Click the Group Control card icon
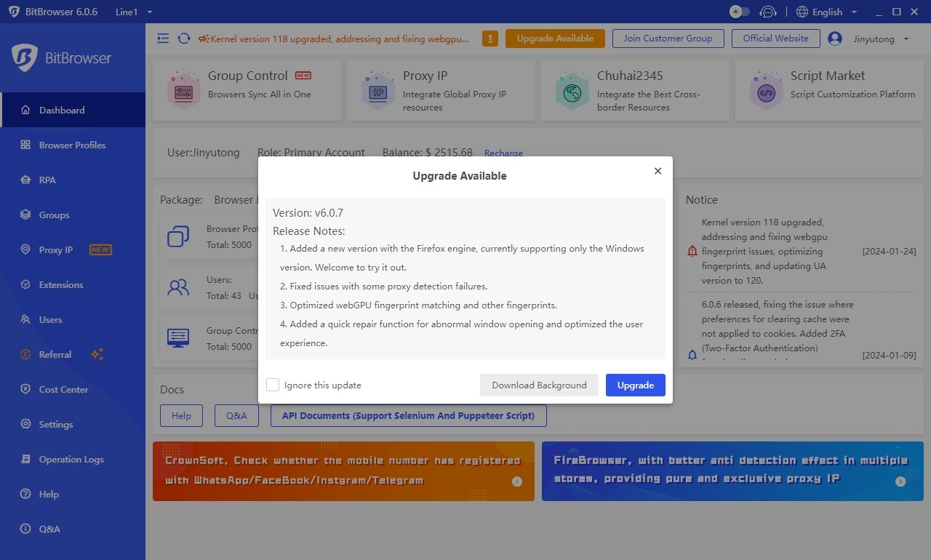 click(x=183, y=89)
